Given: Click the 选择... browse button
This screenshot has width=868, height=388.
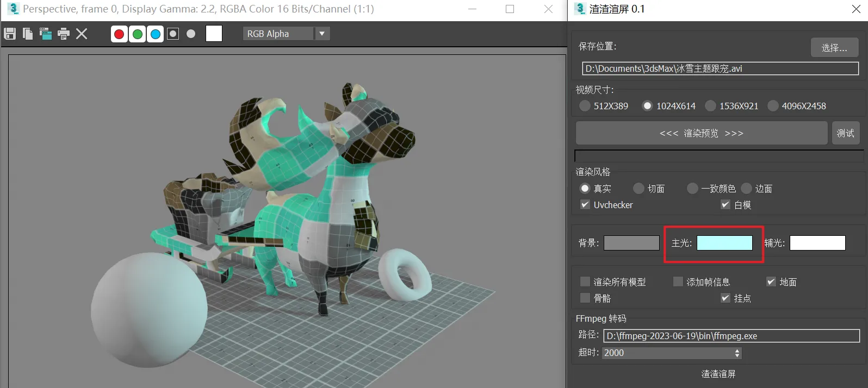Looking at the screenshot, I should (x=834, y=48).
